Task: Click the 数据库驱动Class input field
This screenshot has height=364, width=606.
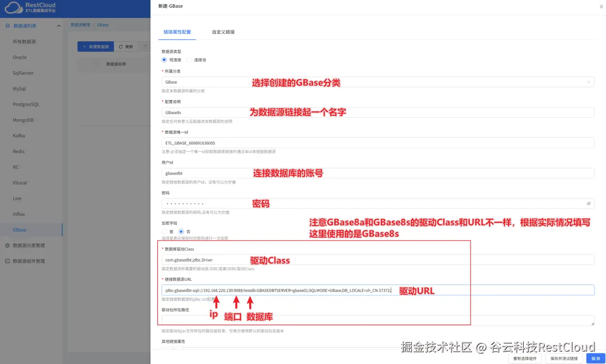Action: (x=378, y=260)
